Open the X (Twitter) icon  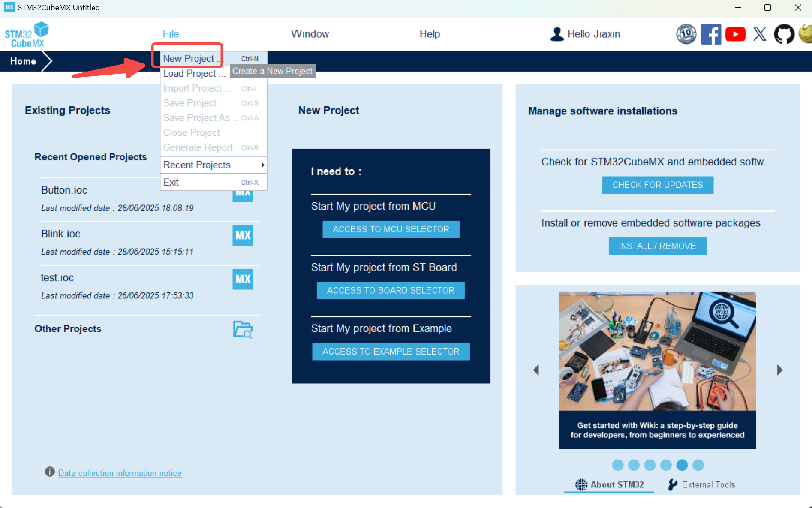point(760,34)
